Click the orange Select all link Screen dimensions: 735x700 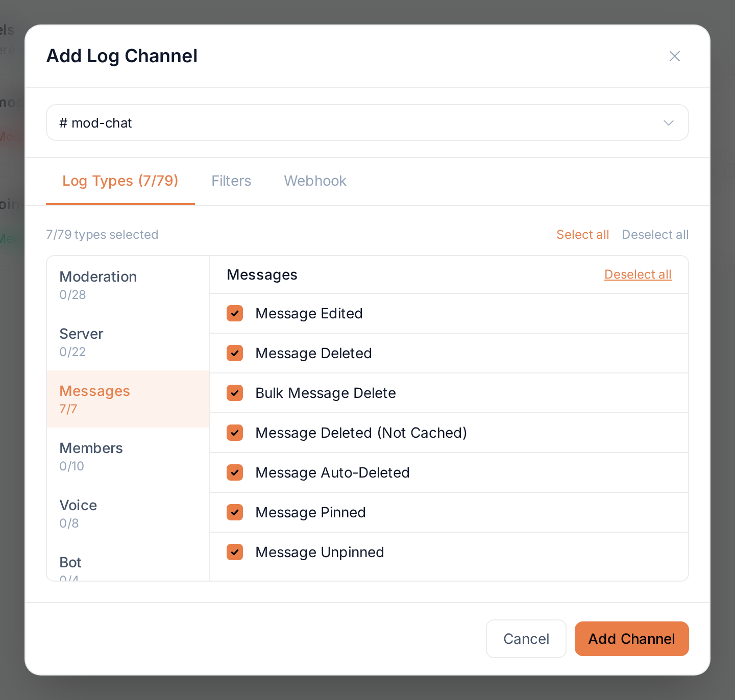[x=582, y=235]
